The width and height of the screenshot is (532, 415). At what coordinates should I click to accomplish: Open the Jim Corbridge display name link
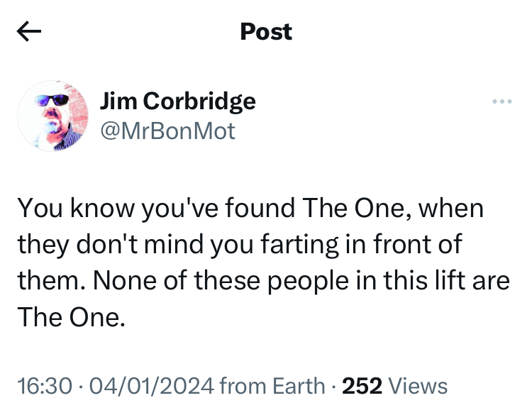coord(177,101)
